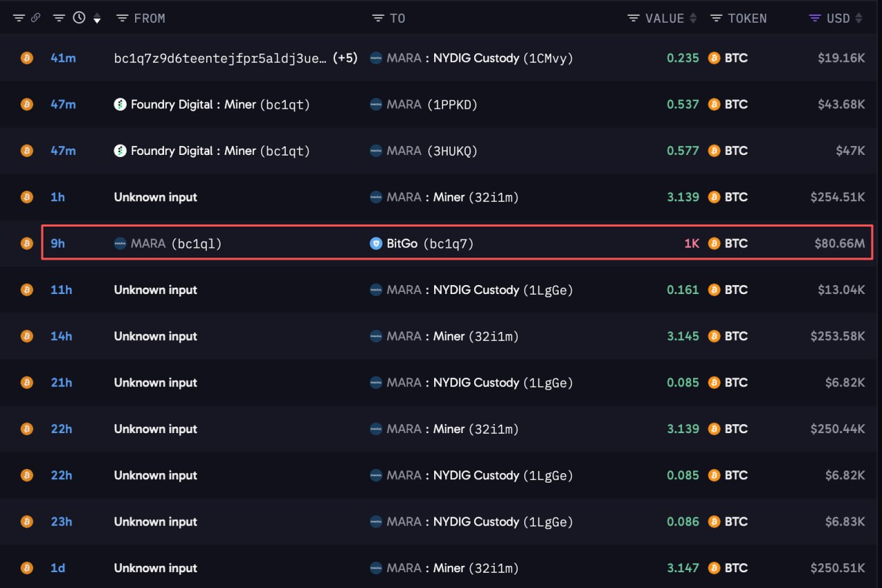Screen dimensions: 882x588
Task: Click Foundry Digital logo in the MARA (1PPKD) row
Action: [x=120, y=104]
